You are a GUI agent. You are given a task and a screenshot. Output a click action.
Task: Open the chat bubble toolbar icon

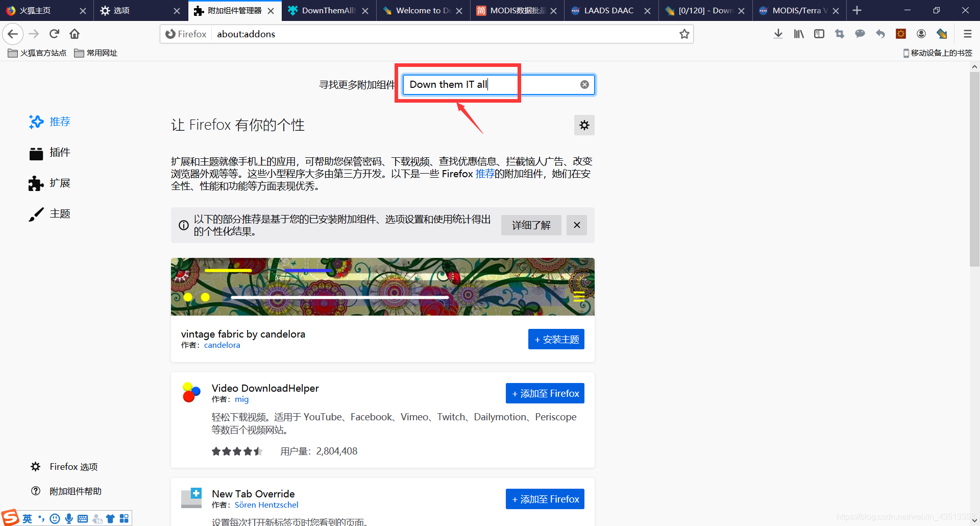click(860, 34)
